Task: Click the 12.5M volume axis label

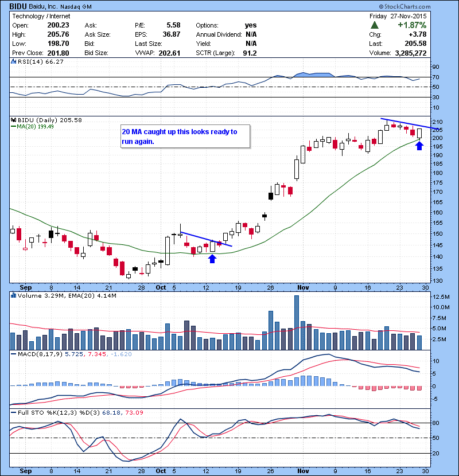Action: [x=441, y=297]
